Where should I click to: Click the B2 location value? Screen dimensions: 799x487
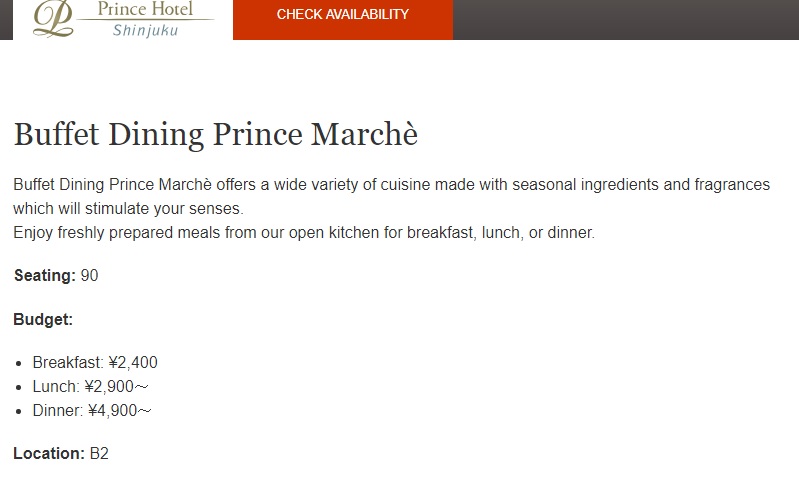(99, 453)
